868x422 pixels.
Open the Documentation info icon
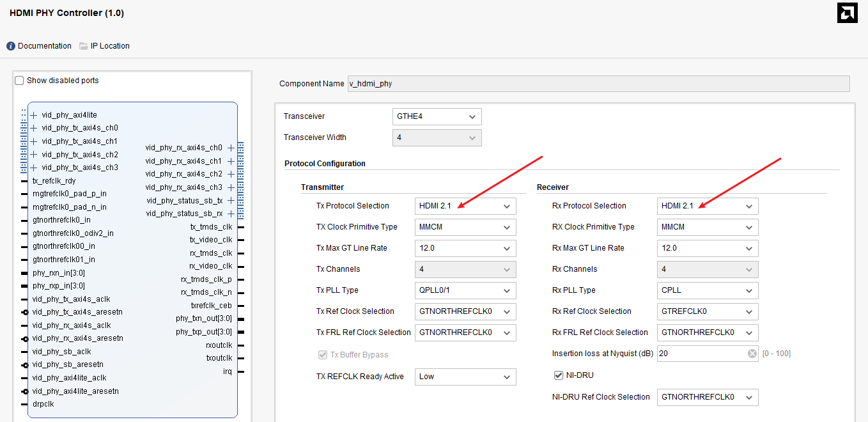tap(11, 46)
